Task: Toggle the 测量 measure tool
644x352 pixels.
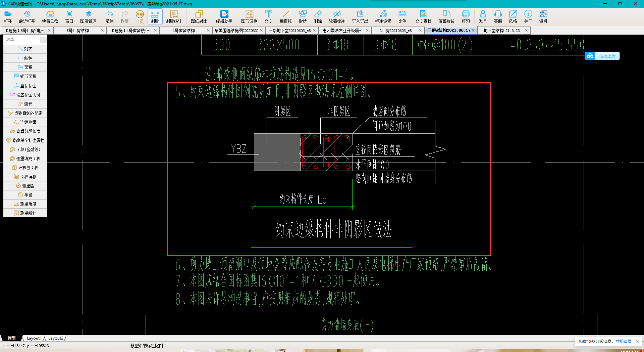Action: coord(155,16)
